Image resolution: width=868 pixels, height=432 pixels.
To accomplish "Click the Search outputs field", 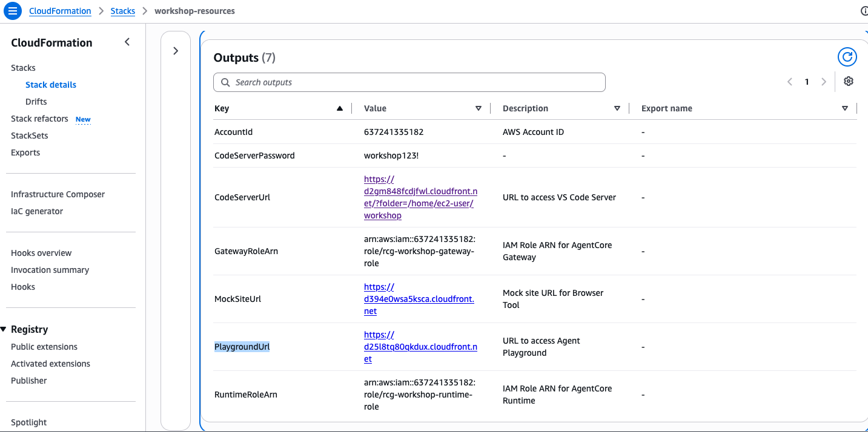I will tap(409, 82).
